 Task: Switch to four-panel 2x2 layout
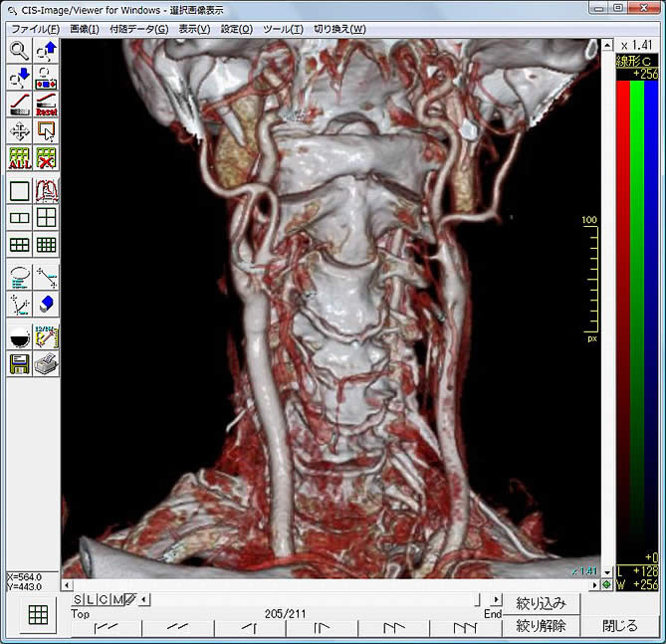pos(47,218)
